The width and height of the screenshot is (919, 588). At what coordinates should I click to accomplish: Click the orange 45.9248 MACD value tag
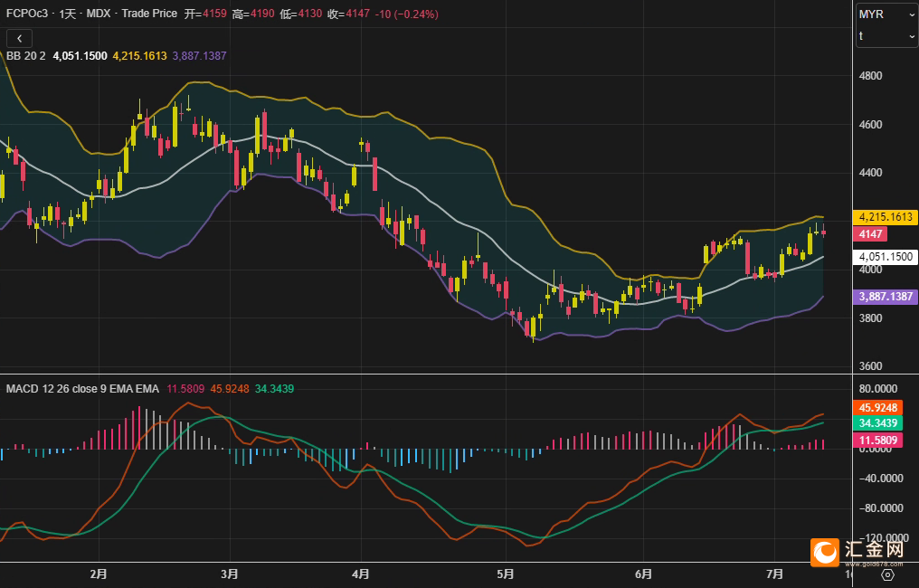(x=877, y=407)
